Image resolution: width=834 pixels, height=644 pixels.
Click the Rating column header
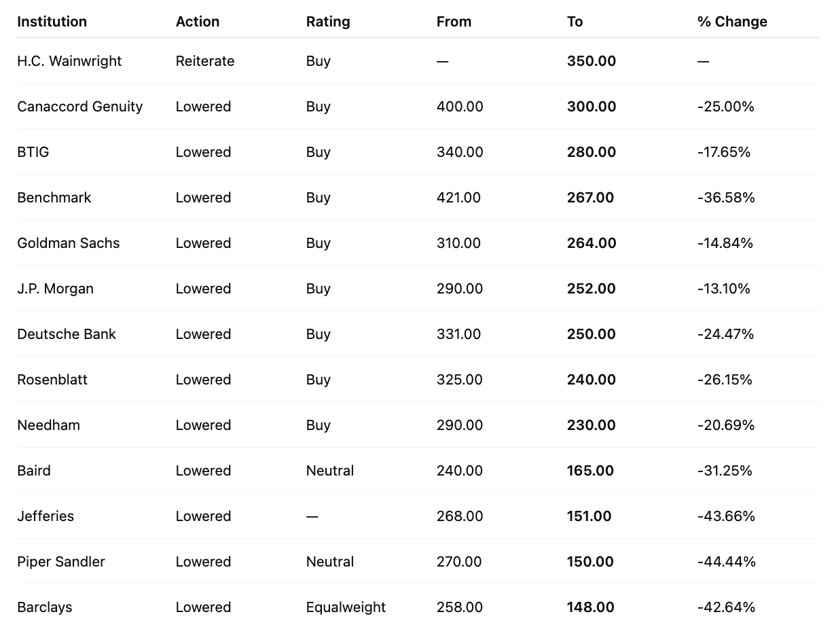(x=328, y=22)
